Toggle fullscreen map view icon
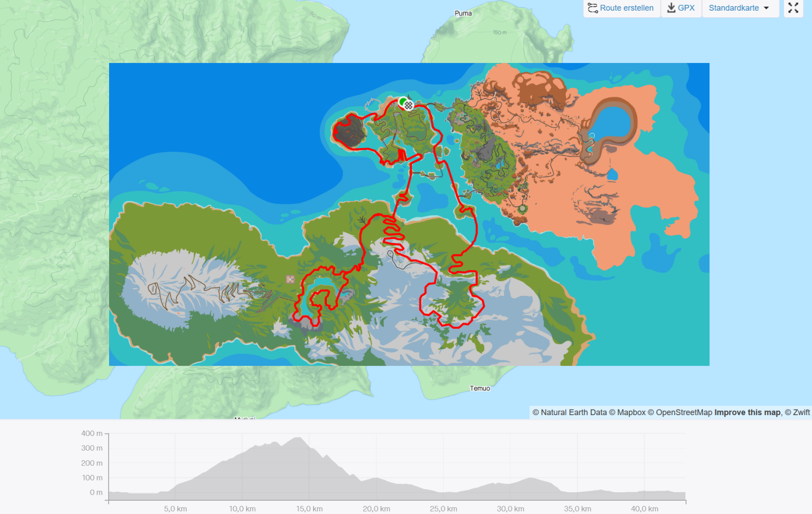 point(793,8)
